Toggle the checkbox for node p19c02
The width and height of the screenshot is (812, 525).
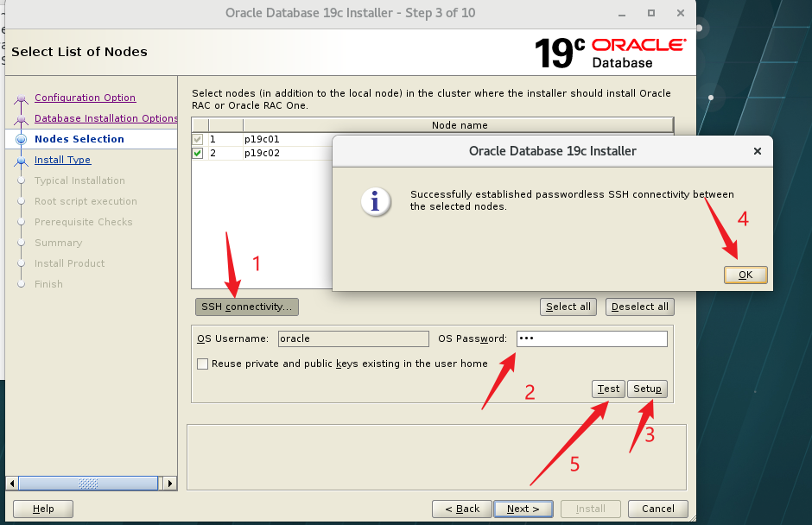click(197, 153)
